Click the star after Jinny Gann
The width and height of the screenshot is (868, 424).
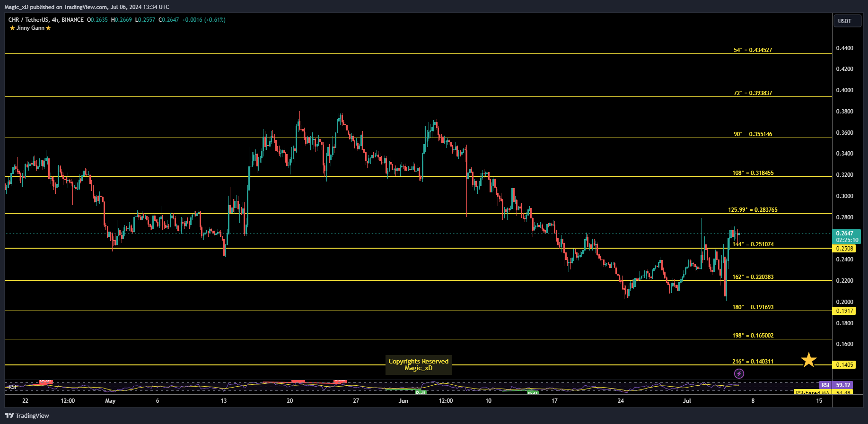tap(48, 28)
